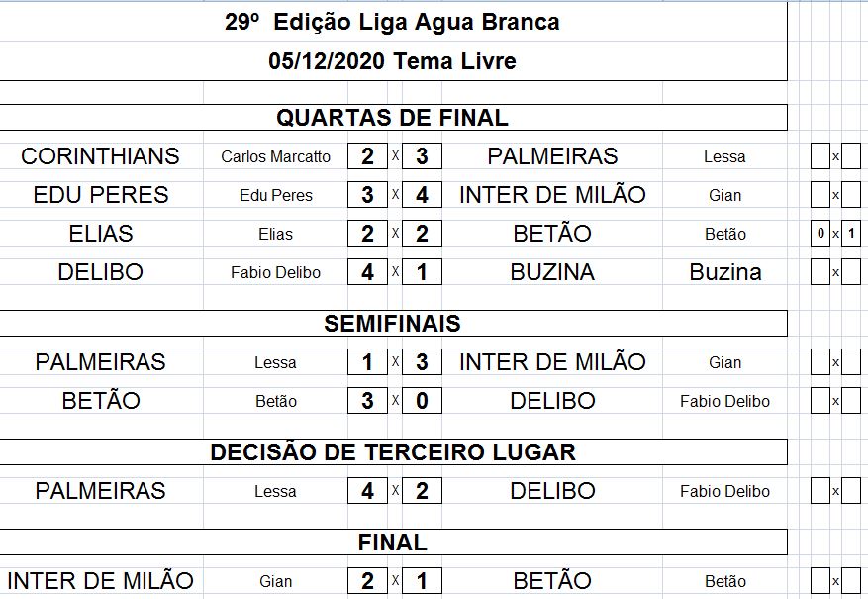Screen dimensions: 868x599
Task: Click the "29º Edição Liga Agua Branca" title cell
Action: click(x=392, y=22)
